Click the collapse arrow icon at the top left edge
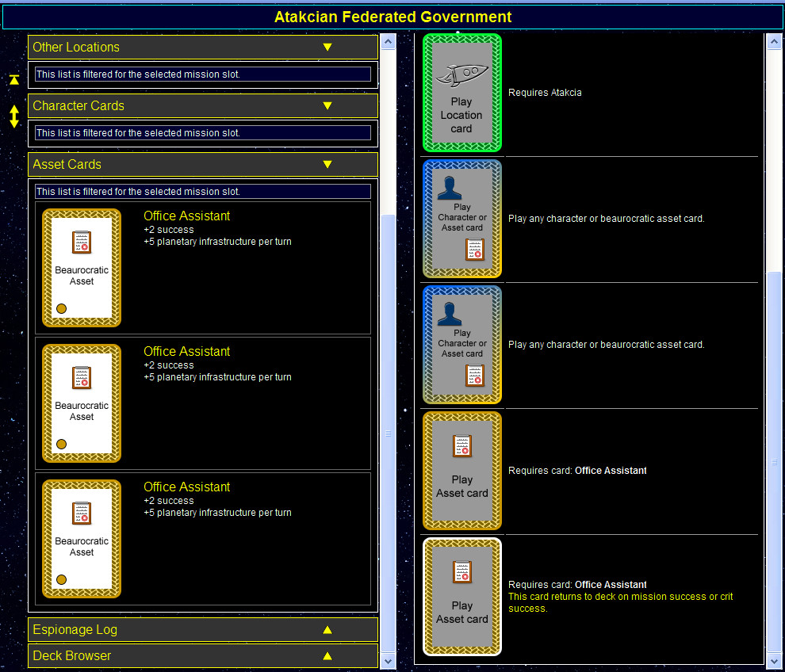The image size is (785, 672). click(x=13, y=79)
